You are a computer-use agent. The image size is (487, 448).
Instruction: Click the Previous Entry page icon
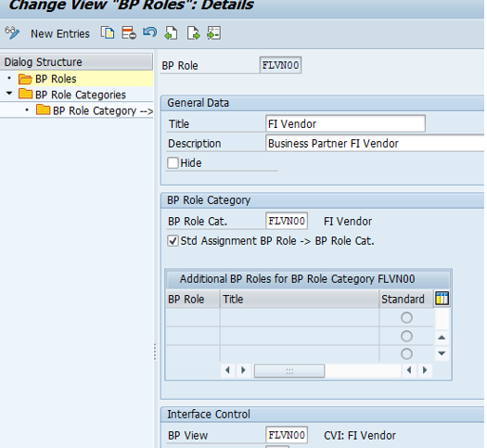pos(171,32)
